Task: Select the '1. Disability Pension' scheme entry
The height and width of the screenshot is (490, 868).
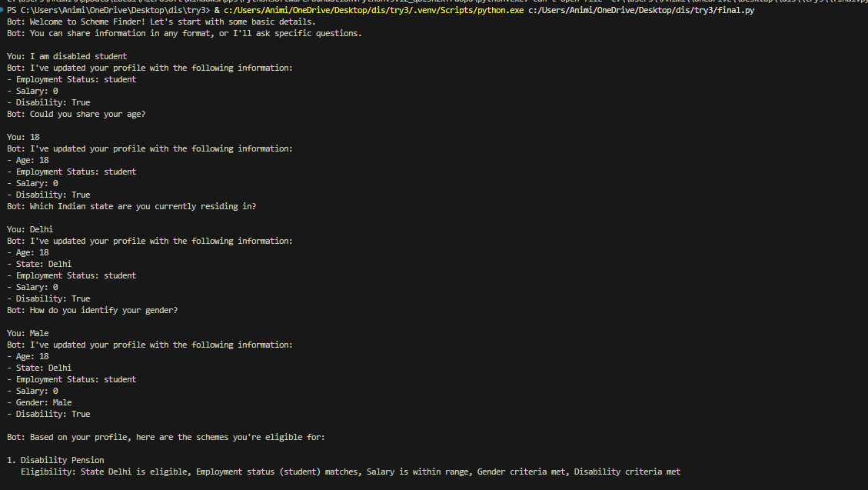Action: click(x=55, y=460)
